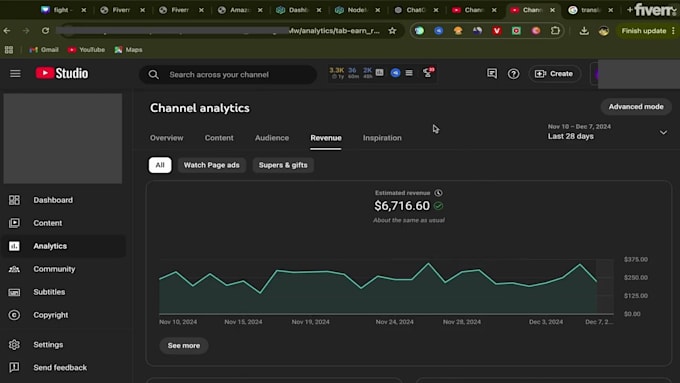The width and height of the screenshot is (680, 383).
Task: Click the 3.3K stat in Studio header
Action: tap(337, 73)
